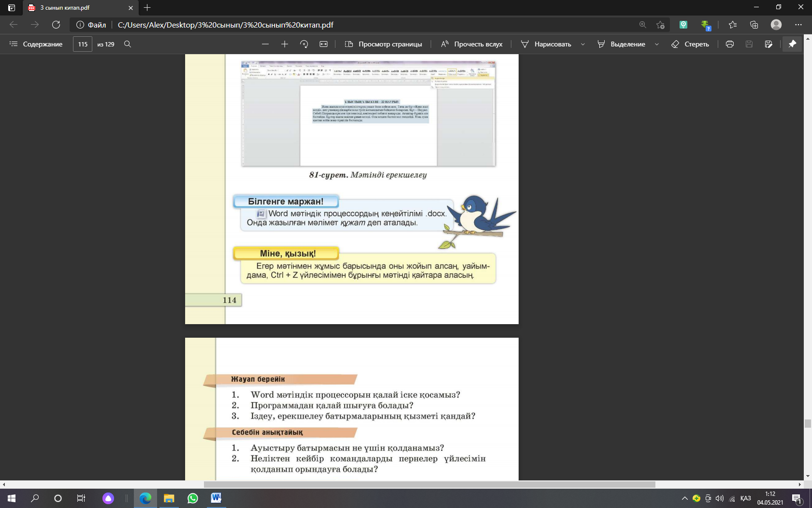Close the 3 сынып китап.pdf tab
The width and height of the screenshot is (812, 508).
130,8
